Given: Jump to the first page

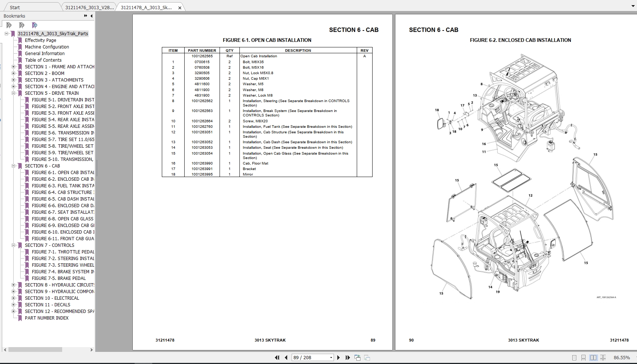Looking at the screenshot, I should coord(277,357).
